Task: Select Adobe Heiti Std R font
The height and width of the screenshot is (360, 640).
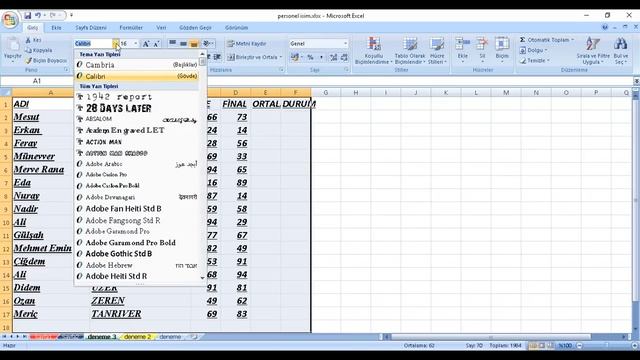Action: coord(137,276)
